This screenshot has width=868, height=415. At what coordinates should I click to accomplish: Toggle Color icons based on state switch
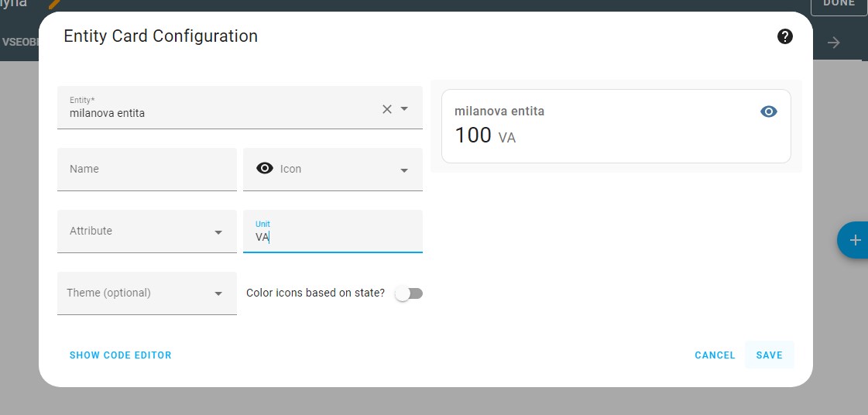point(410,293)
